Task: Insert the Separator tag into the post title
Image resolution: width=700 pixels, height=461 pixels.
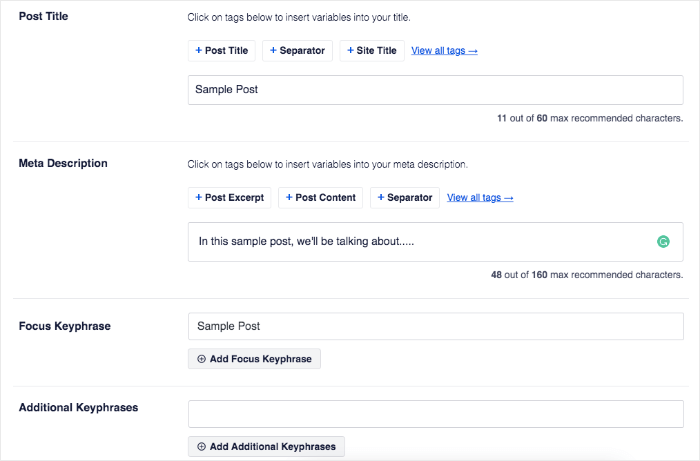Action: click(297, 50)
